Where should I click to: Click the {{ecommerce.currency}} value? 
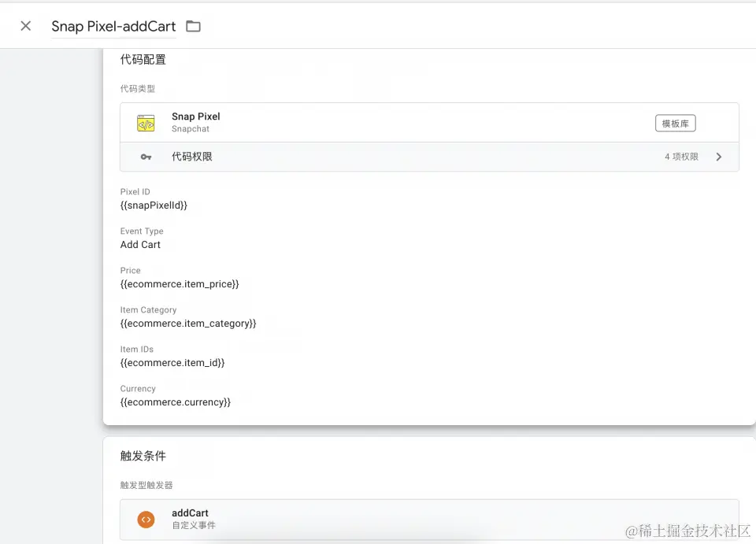(x=176, y=402)
